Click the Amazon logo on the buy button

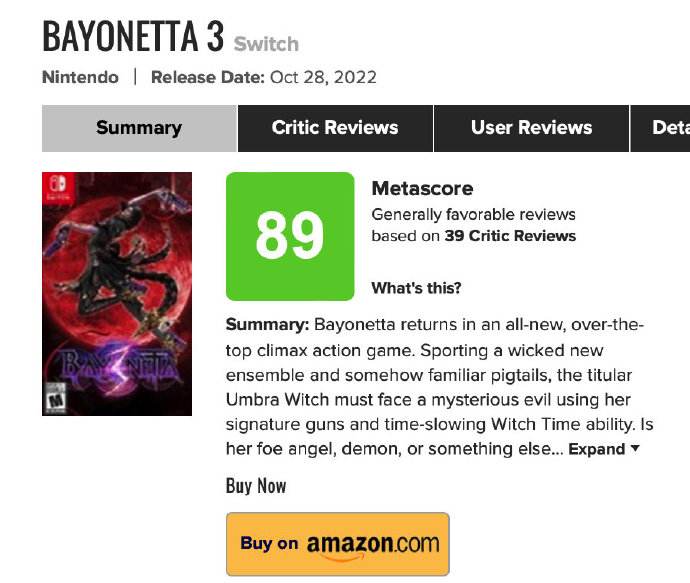pyautogui.click(x=373, y=546)
